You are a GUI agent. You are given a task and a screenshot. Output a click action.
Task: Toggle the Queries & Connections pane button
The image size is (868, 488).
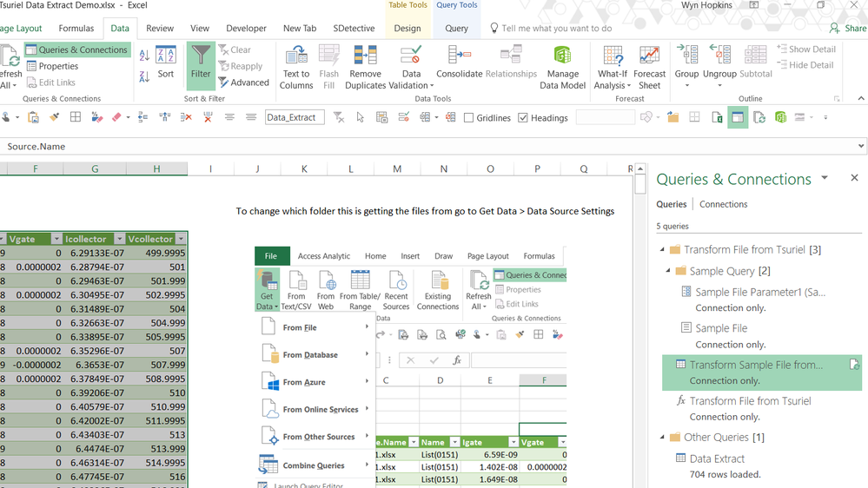(x=77, y=49)
